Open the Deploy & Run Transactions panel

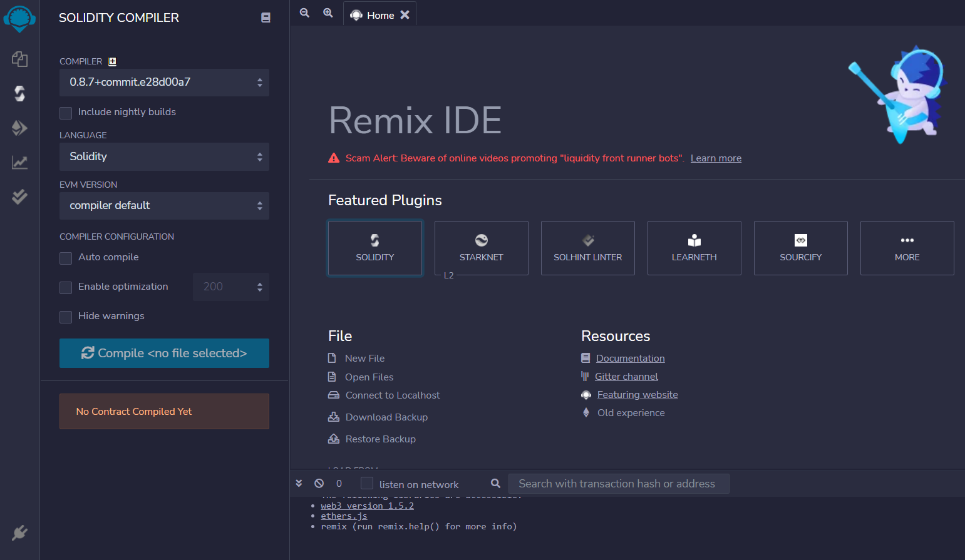[x=19, y=128]
